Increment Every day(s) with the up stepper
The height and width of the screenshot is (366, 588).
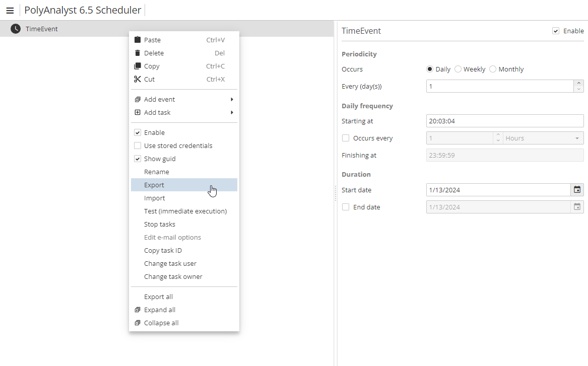(x=578, y=83)
